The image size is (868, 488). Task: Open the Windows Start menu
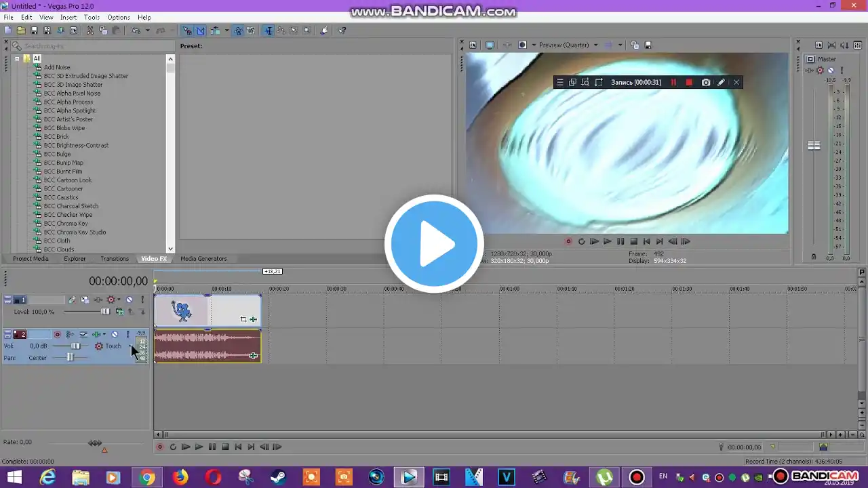[14, 478]
